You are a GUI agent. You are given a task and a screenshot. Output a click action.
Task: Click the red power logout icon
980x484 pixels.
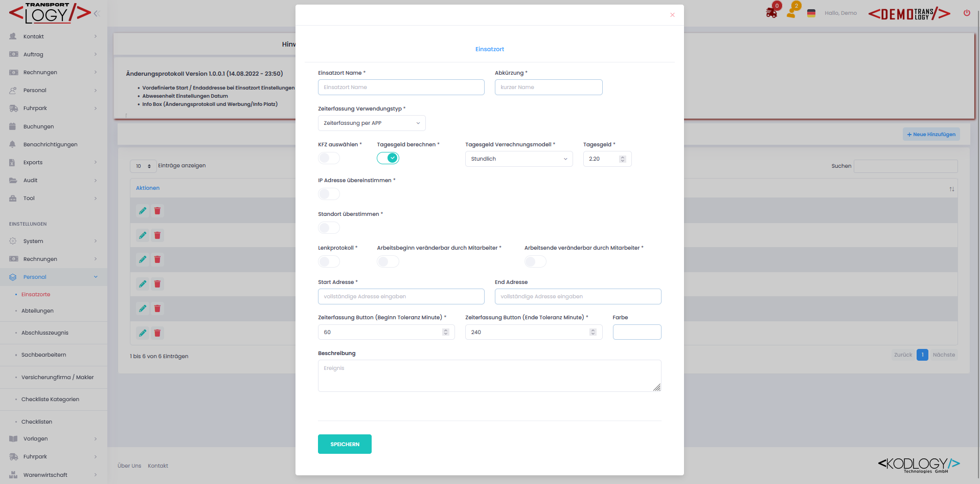point(966,13)
